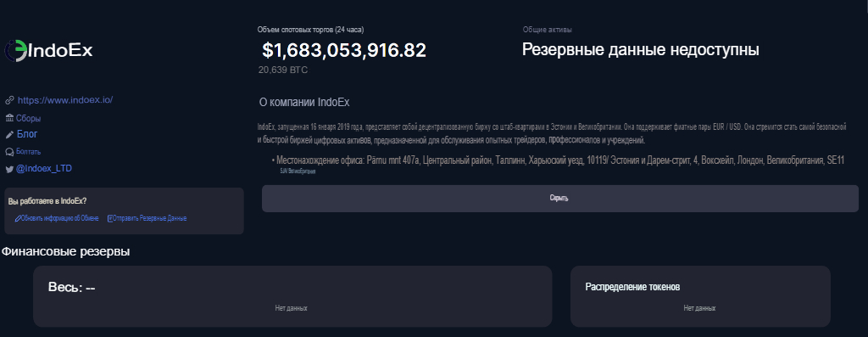Click the IndoEx logo
This screenshot has width=868, height=337.
tap(48, 50)
